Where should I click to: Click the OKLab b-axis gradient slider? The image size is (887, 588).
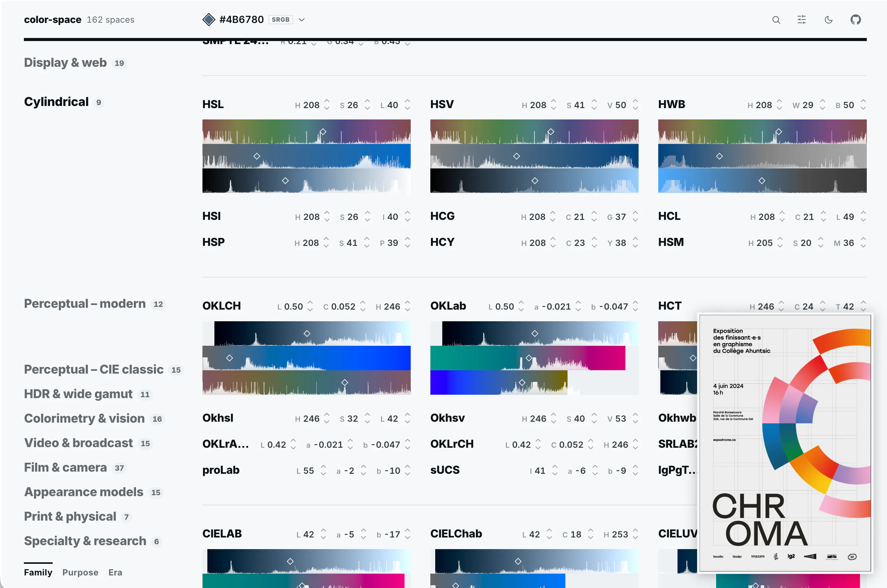pyautogui.click(x=534, y=383)
